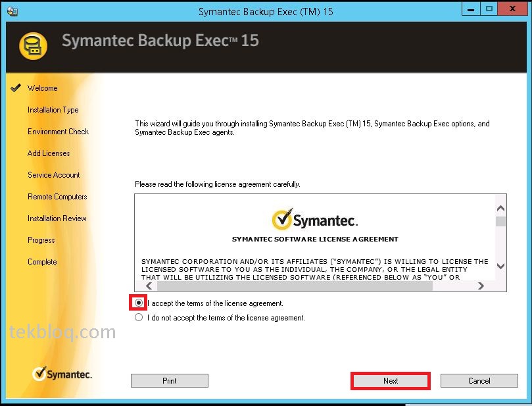Click the 'I do not accept the terms' label
The height and width of the screenshot is (406, 532).
coord(226,318)
